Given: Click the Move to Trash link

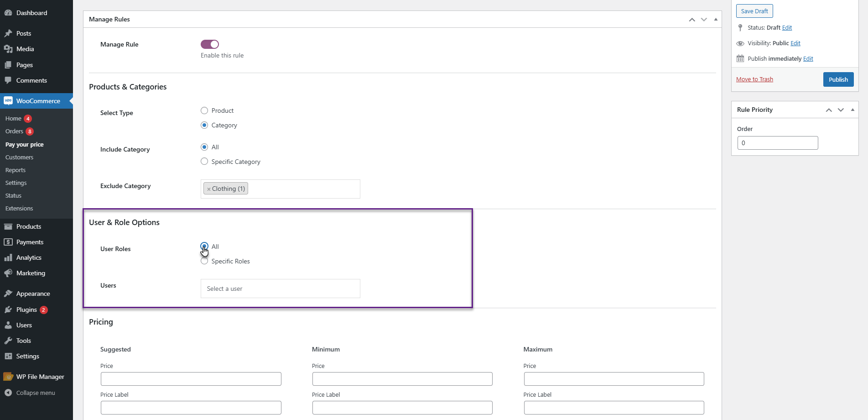Looking at the screenshot, I should pyautogui.click(x=754, y=79).
